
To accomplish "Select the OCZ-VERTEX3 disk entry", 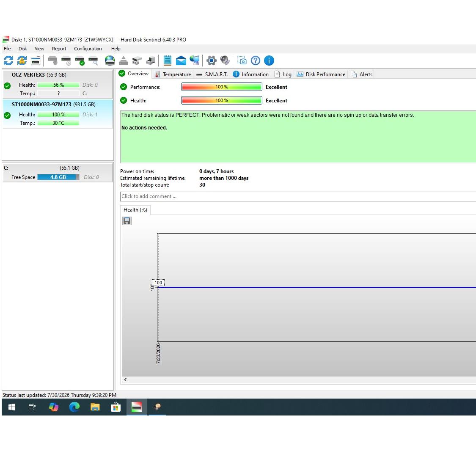I will pos(58,84).
